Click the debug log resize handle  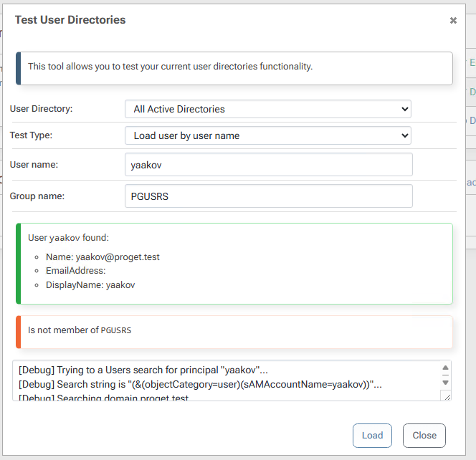(x=446, y=396)
